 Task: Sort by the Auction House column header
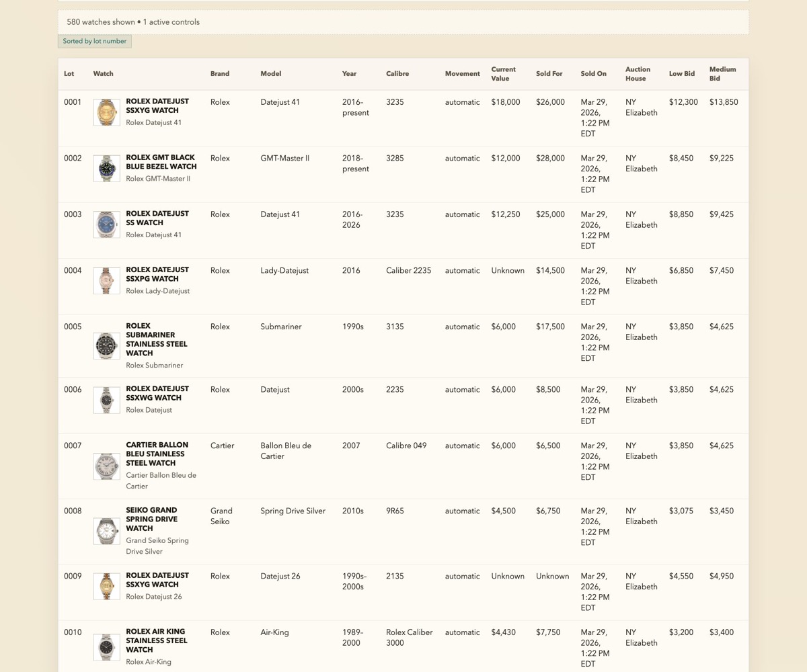point(637,74)
